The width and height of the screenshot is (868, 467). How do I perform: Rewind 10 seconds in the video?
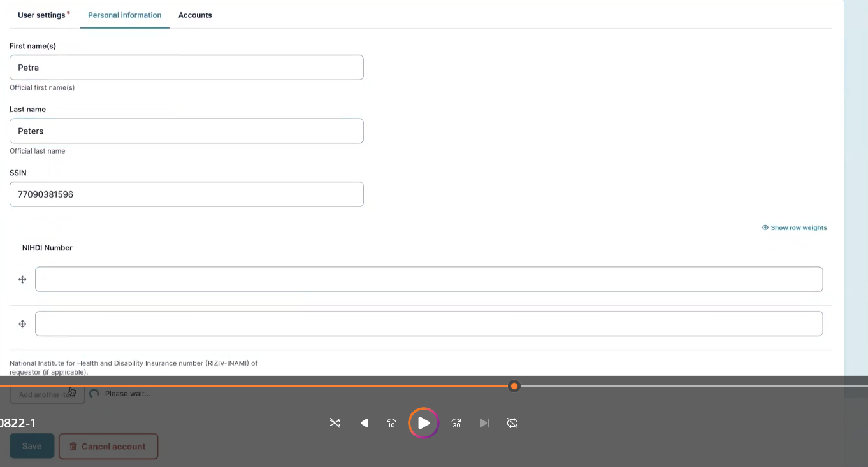click(x=391, y=423)
